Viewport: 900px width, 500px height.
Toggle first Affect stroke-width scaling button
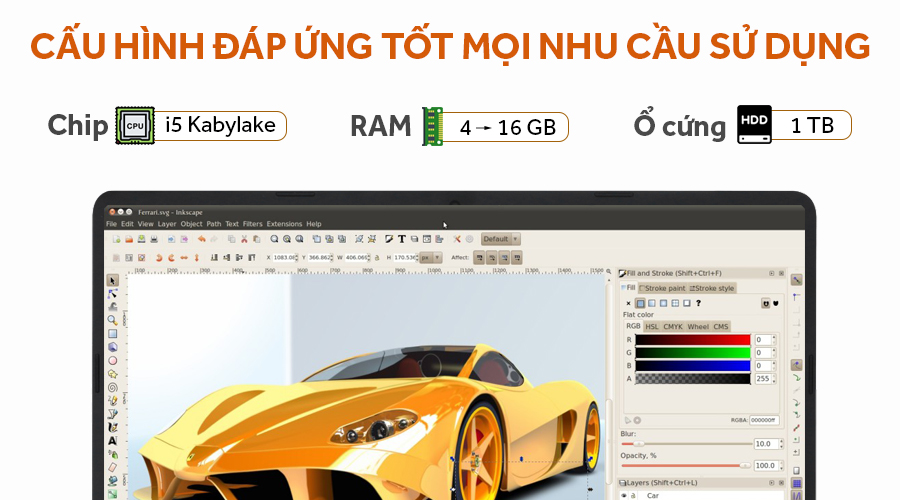pos(479,258)
